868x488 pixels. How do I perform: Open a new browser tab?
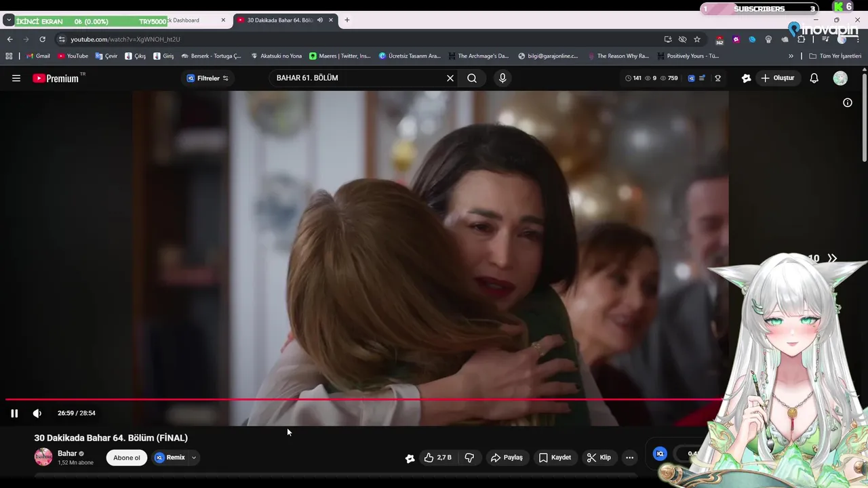click(347, 20)
